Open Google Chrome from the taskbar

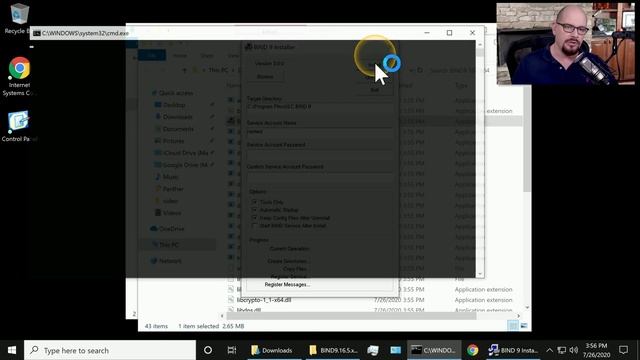click(x=473, y=350)
